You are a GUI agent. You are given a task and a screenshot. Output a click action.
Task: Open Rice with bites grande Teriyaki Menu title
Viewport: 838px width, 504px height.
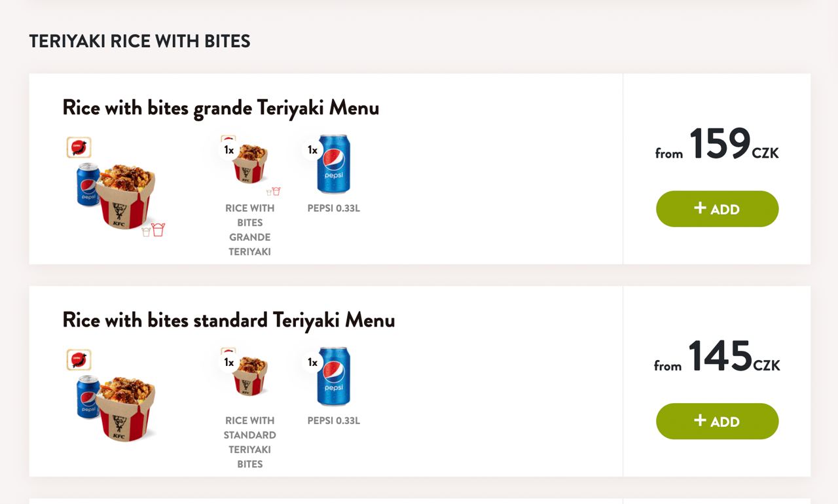tap(221, 107)
